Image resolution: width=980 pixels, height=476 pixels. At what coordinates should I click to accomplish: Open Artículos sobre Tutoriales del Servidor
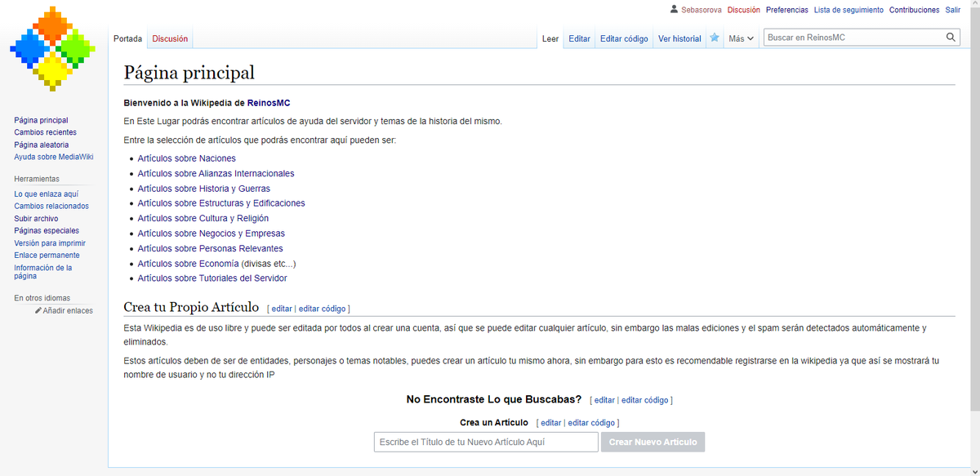pos(212,278)
